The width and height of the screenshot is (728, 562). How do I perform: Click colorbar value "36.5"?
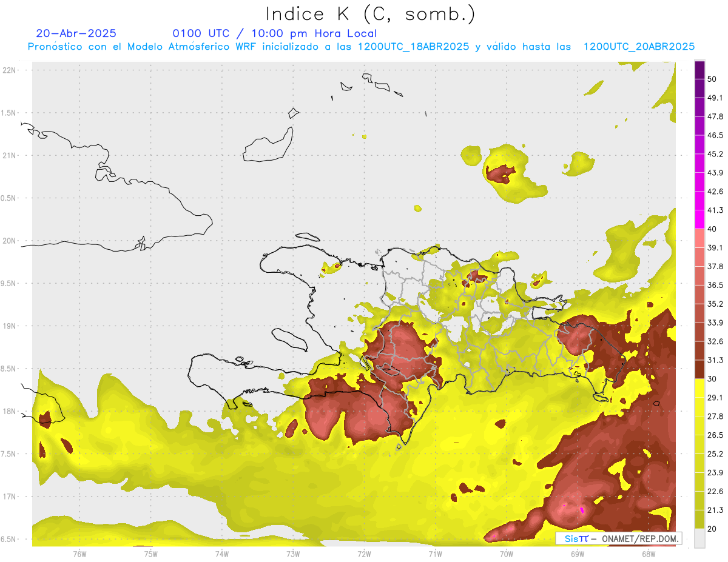(x=715, y=285)
